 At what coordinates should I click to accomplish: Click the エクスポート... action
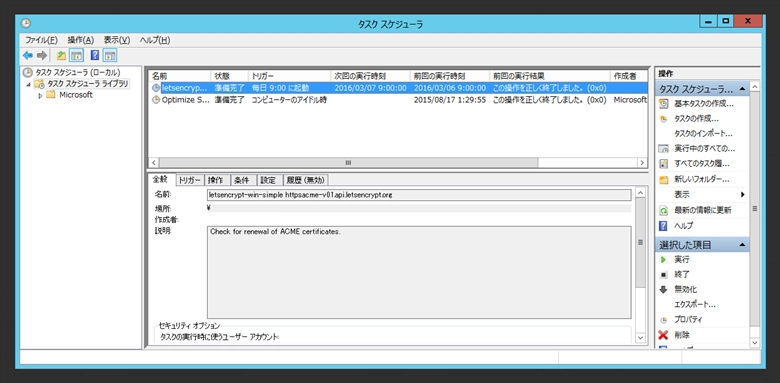coord(694,304)
